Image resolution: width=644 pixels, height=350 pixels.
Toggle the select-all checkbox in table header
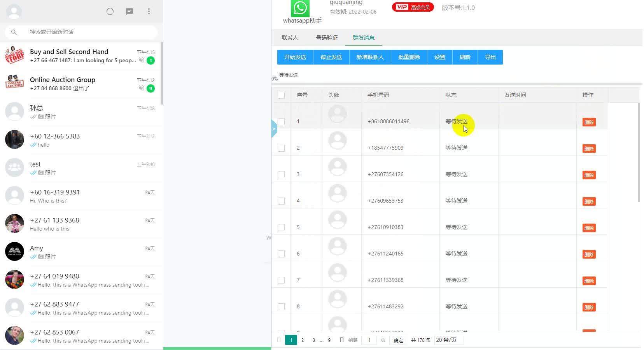pyautogui.click(x=281, y=95)
